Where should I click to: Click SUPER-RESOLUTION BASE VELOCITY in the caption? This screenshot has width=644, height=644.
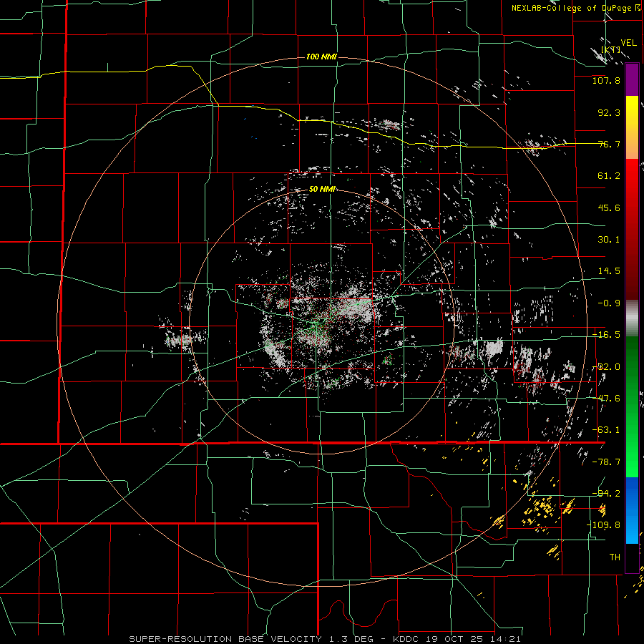225,639
